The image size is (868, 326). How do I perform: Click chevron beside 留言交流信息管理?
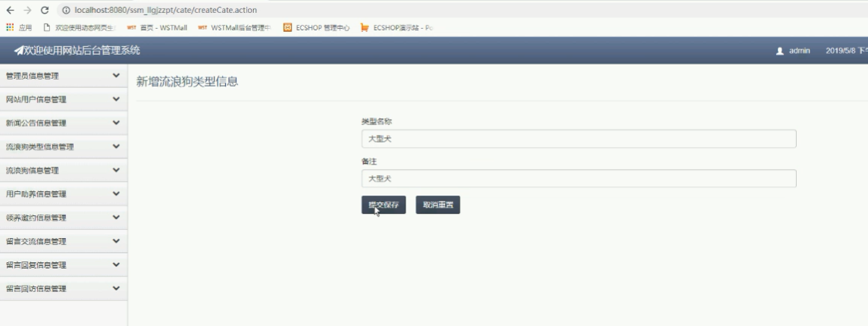tap(116, 241)
